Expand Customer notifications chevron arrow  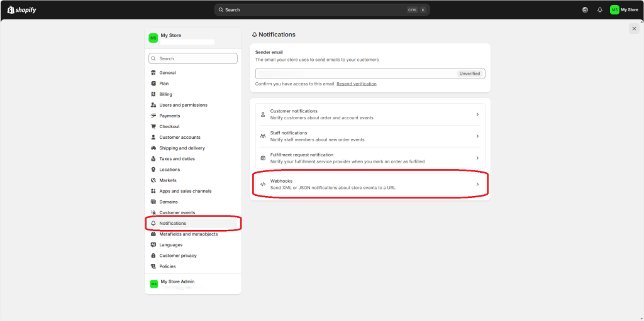(477, 114)
